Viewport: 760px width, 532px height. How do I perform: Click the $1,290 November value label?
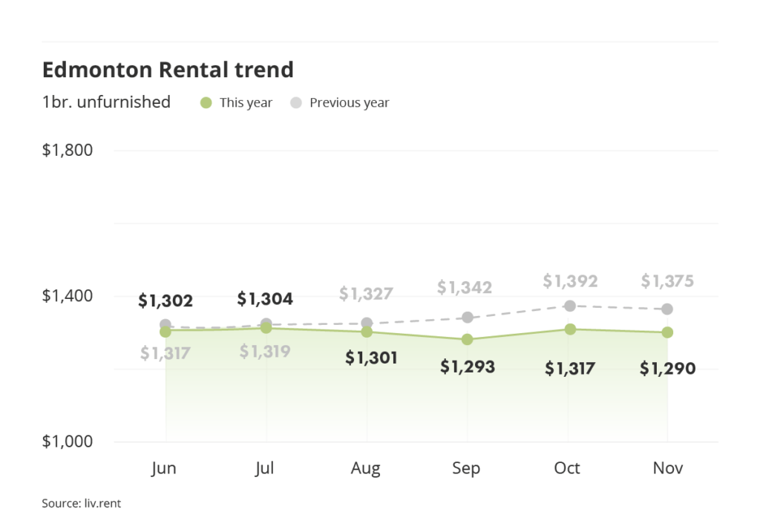click(667, 367)
